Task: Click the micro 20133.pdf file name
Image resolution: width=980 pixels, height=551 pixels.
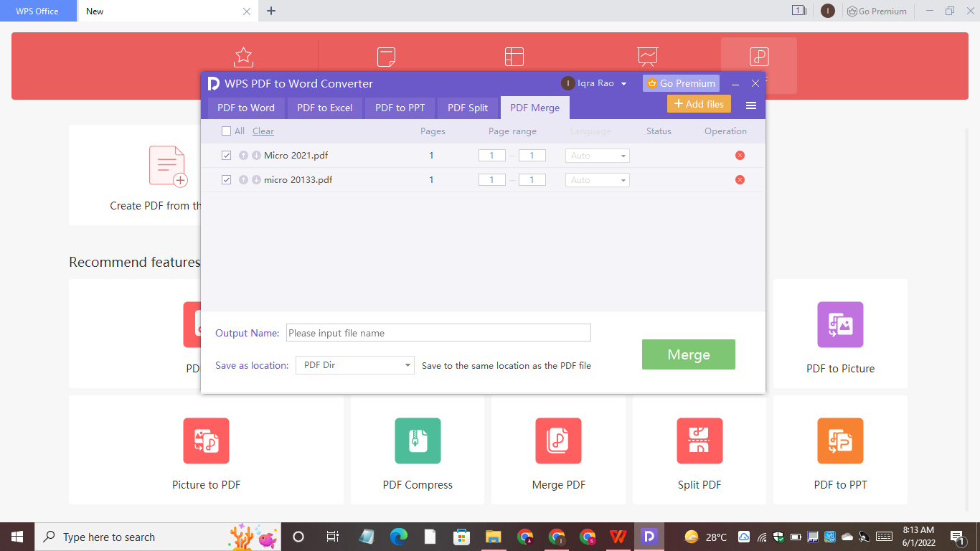Action: 298,180
